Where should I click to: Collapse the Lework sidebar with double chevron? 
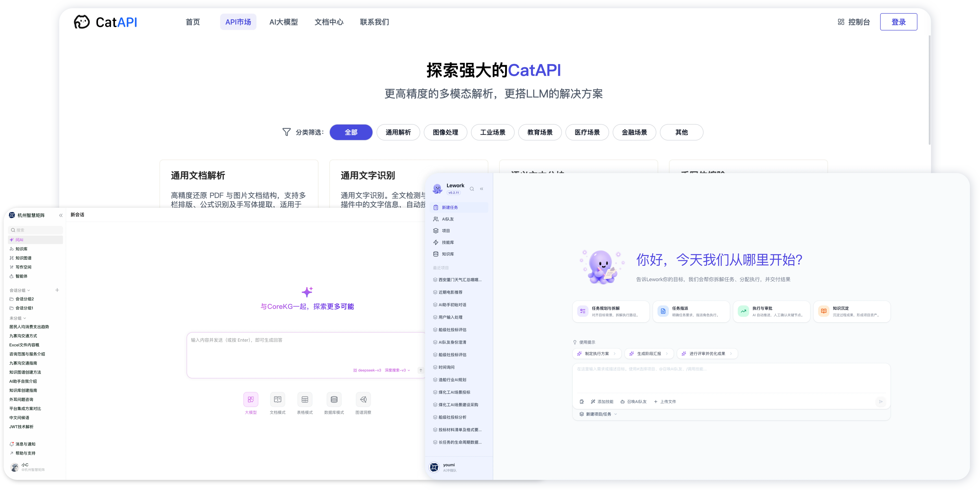pos(482,189)
